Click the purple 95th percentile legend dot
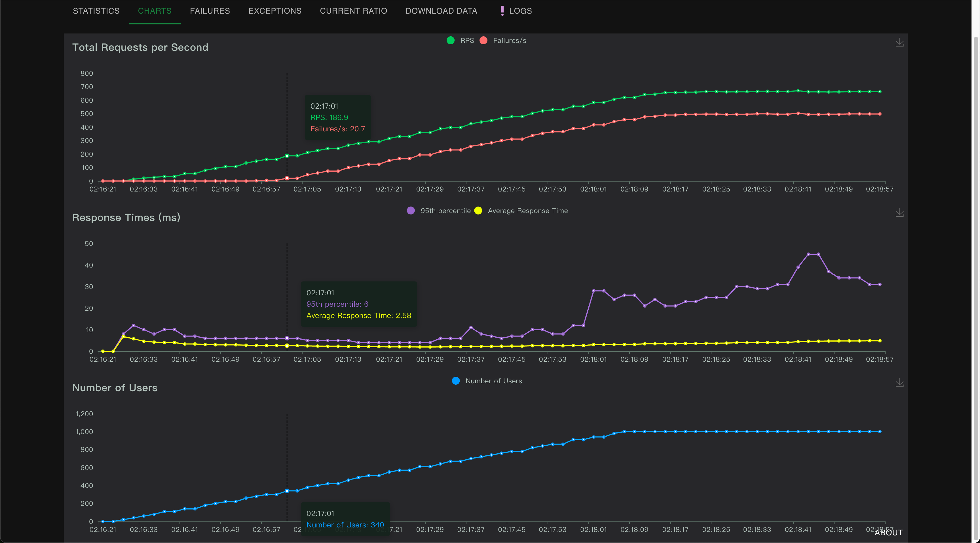This screenshot has height=543, width=980. (411, 211)
